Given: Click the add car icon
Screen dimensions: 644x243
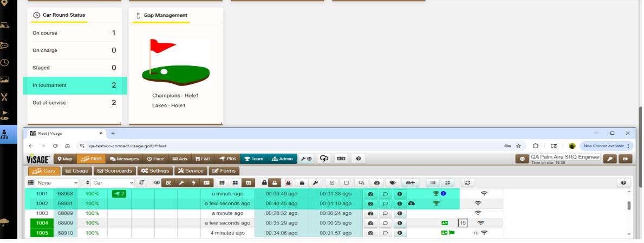Looking at the screenshot, I should point(411,183).
